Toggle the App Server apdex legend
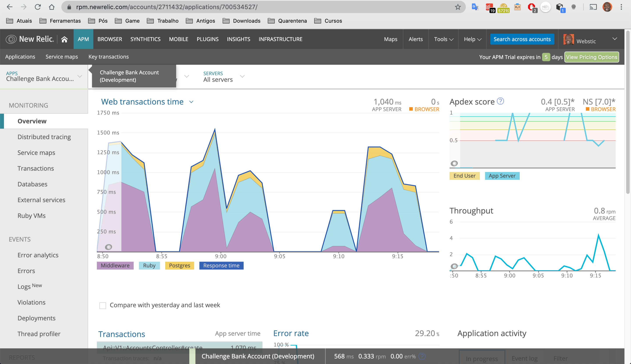631x364 pixels. [502, 176]
